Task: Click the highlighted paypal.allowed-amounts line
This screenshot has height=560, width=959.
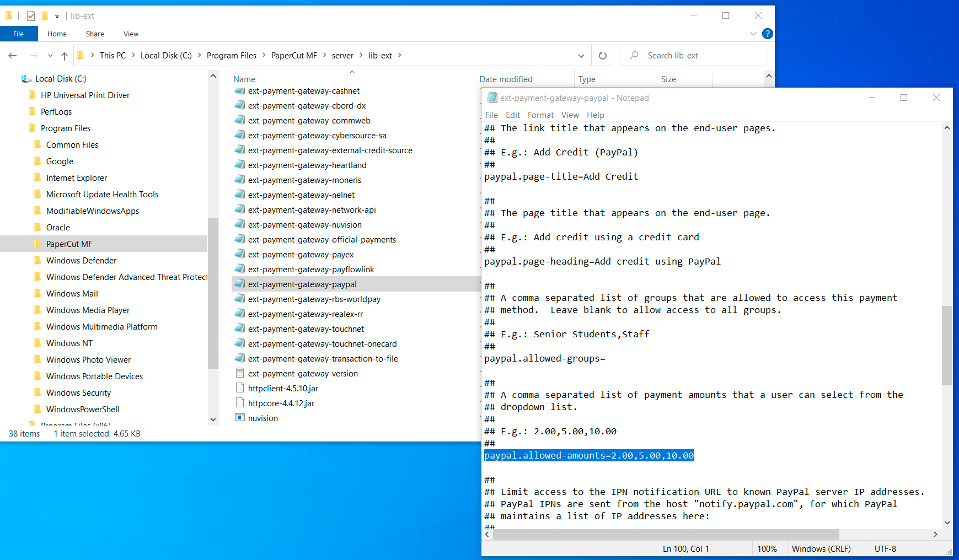Action: (589, 456)
